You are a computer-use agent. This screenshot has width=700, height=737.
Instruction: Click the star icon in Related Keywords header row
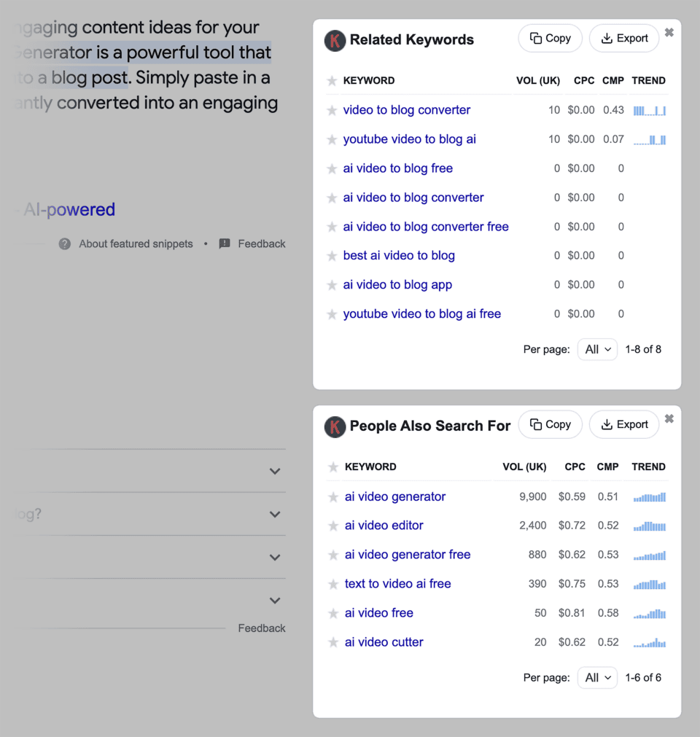pyautogui.click(x=332, y=81)
